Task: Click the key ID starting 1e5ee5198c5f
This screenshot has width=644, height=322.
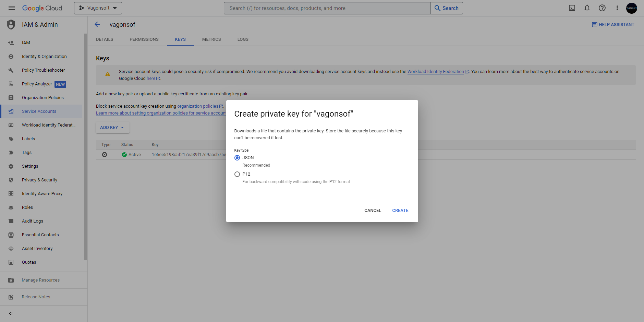Action: coord(189,155)
